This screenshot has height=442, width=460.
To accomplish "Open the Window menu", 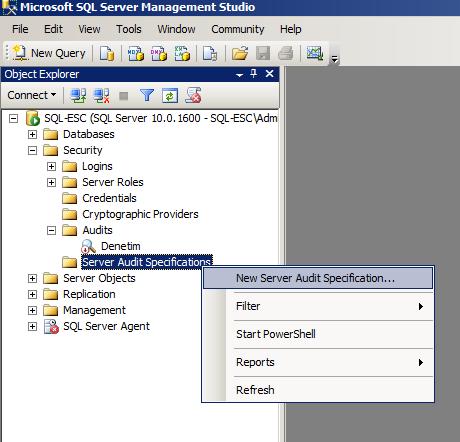I will click(x=176, y=29).
